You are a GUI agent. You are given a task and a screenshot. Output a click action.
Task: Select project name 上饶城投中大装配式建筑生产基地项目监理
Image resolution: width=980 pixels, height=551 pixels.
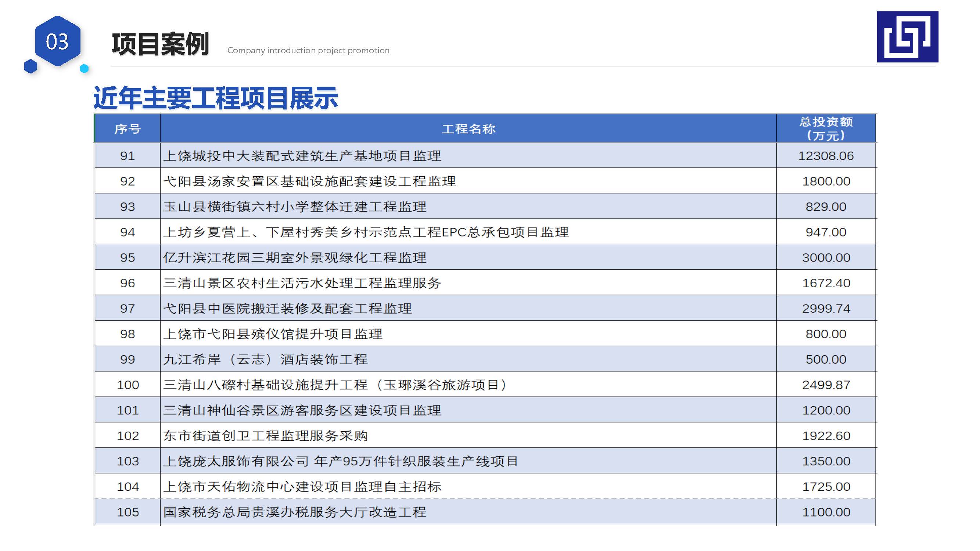coord(302,155)
